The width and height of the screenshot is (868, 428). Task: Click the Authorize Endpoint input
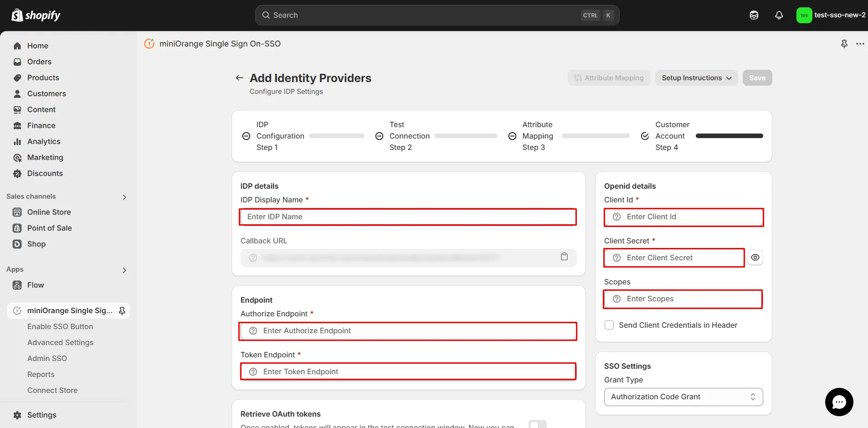click(x=408, y=331)
